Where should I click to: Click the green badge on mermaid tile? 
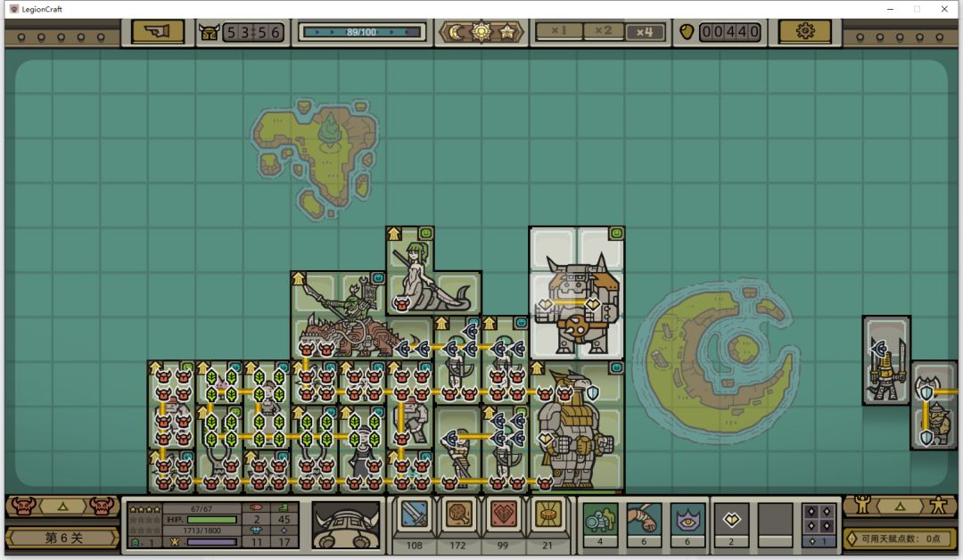(425, 234)
